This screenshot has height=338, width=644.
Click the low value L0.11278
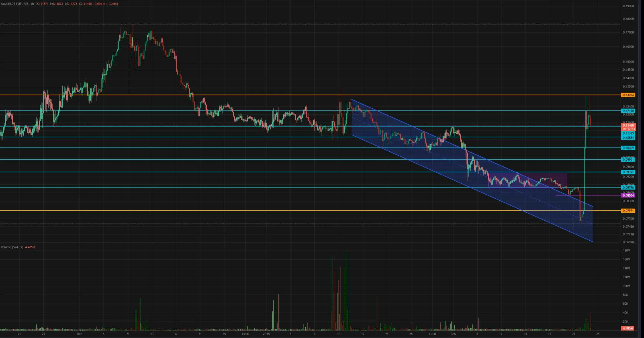pos(71,4)
